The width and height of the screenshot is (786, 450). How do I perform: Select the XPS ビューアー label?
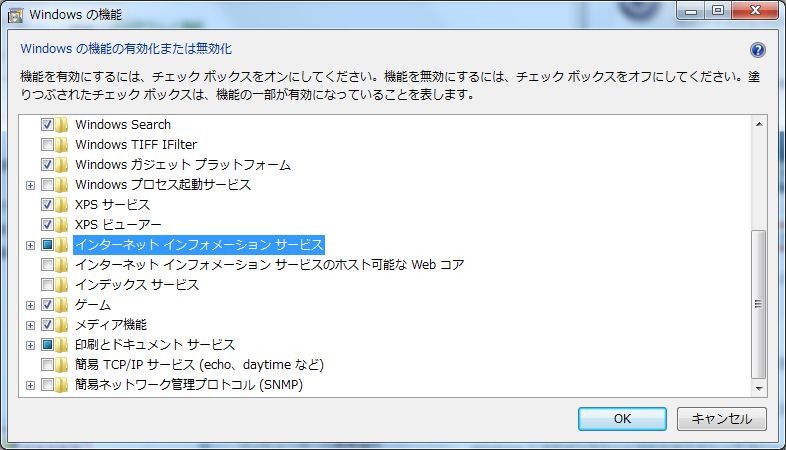click(118, 224)
